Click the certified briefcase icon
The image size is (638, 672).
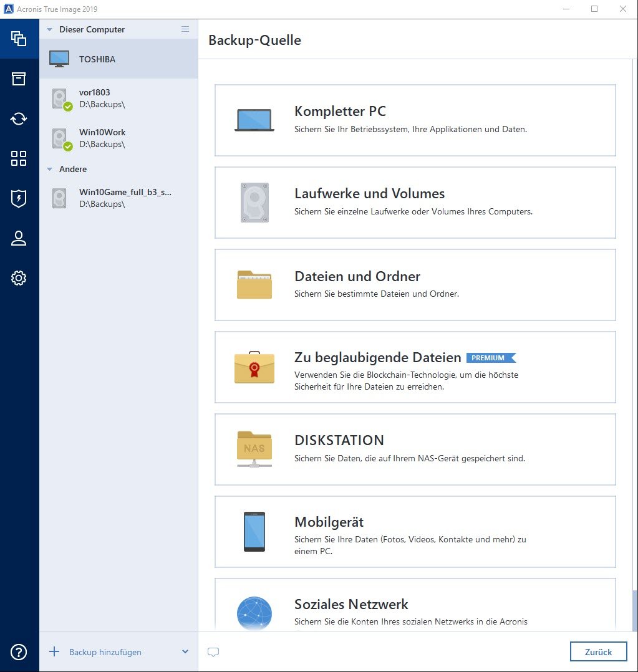click(x=254, y=367)
